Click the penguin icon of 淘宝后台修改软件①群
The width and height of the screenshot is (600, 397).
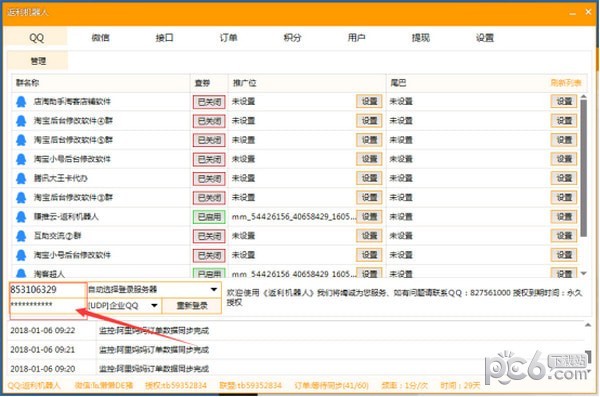pos(21,198)
